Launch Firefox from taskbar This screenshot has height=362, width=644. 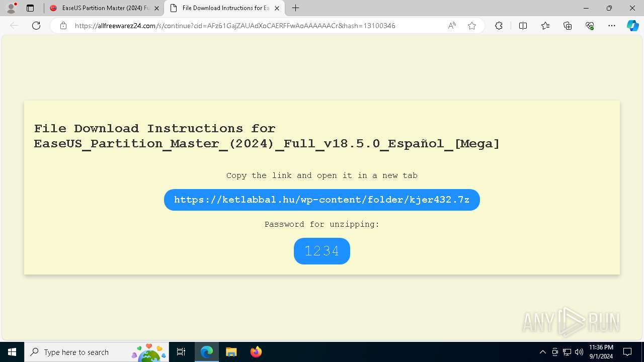click(x=256, y=352)
